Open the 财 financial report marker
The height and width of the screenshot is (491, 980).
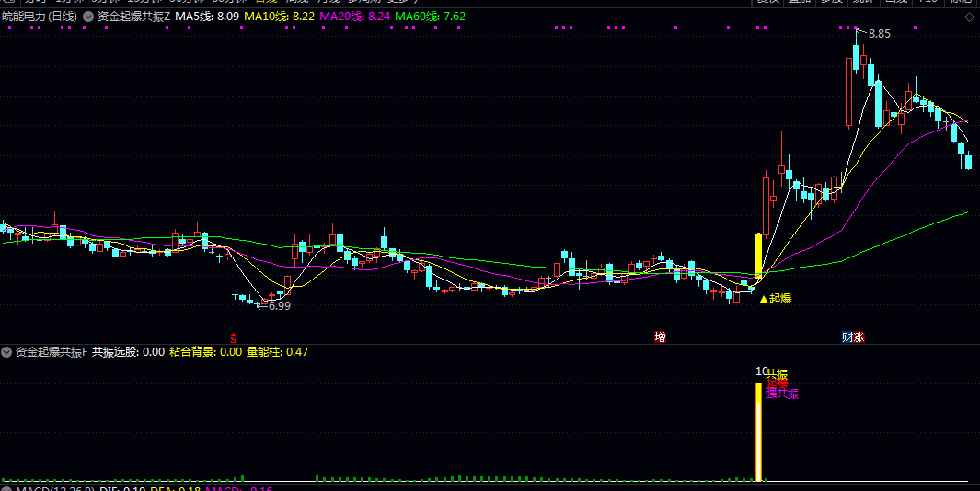pyautogui.click(x=847, y=337)
